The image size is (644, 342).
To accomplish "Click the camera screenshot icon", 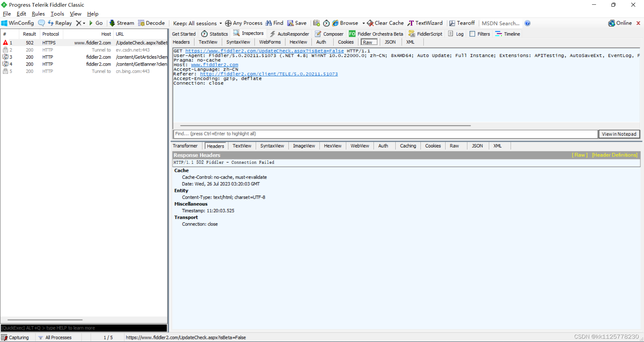I will click(x=316, y=23).
